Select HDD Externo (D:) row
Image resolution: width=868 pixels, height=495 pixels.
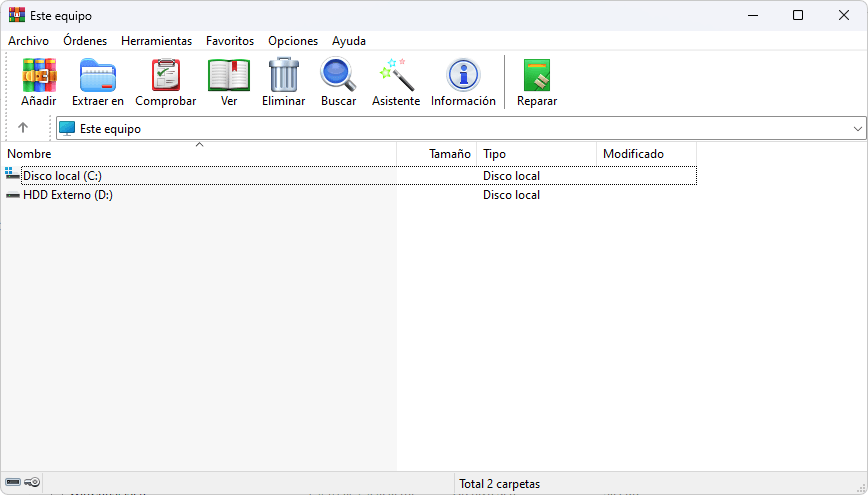350,195
